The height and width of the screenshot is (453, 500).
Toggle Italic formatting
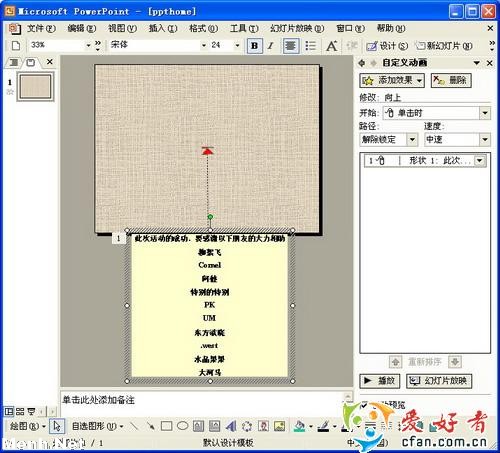point(270,46)
